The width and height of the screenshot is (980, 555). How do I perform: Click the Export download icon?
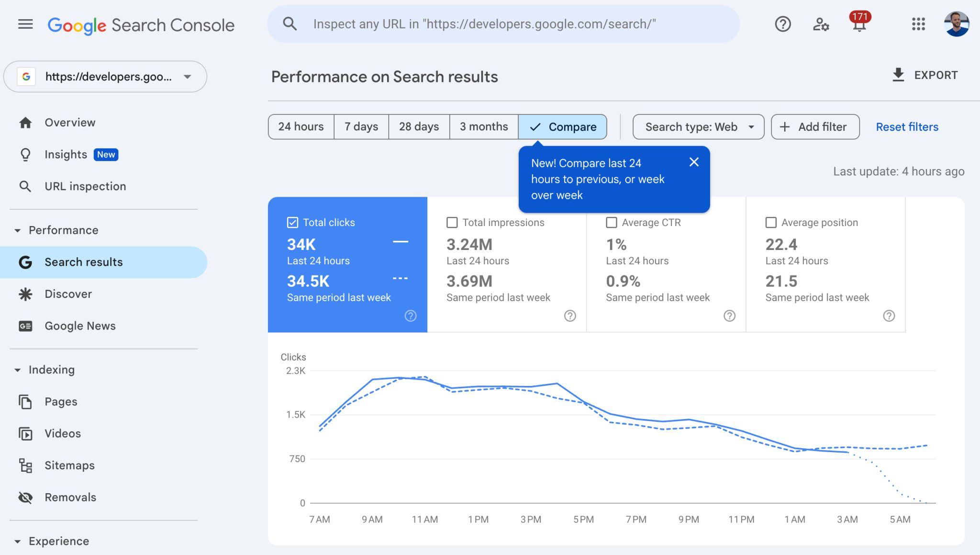[898, 75]
